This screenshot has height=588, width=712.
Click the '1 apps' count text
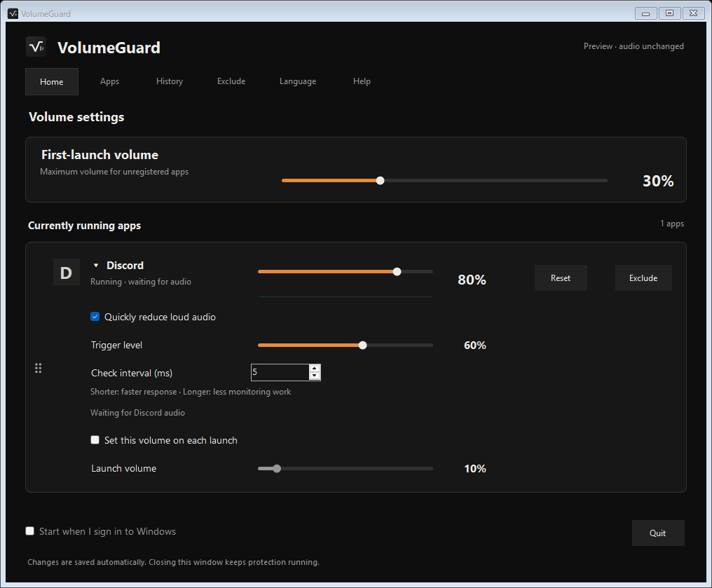[x=672, y=224]
